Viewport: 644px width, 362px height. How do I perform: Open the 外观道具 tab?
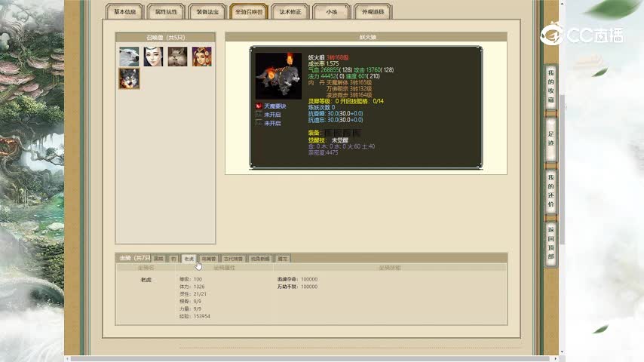[373, 11]
